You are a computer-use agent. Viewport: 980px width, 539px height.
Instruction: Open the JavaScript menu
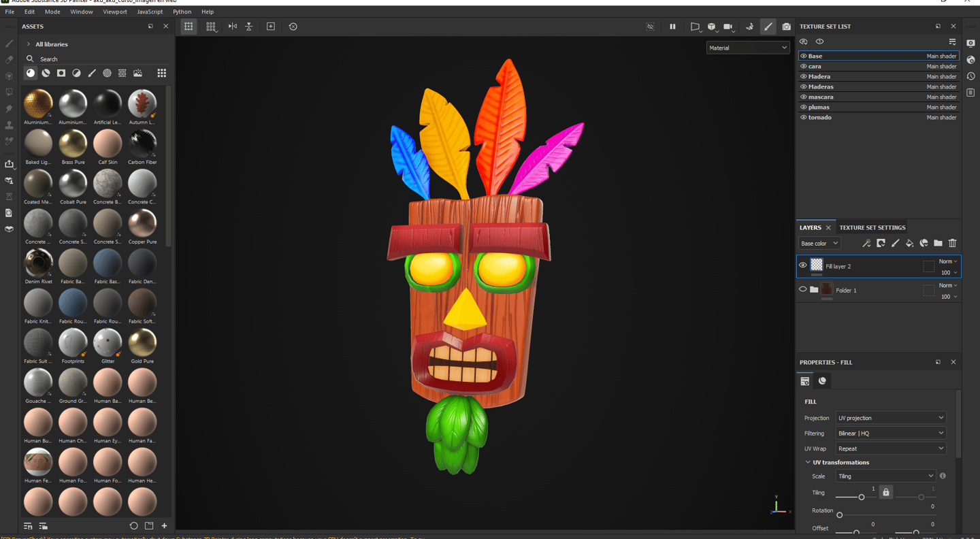[150, 12]
